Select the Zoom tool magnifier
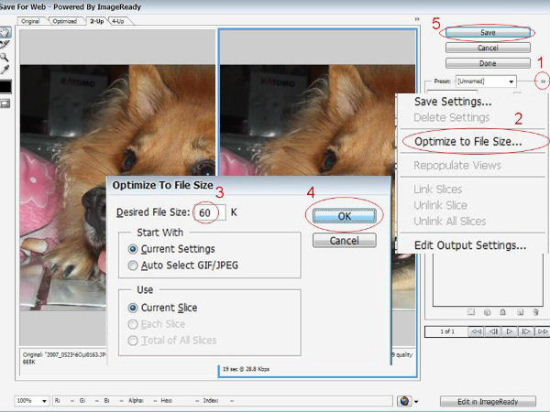 [4, 57]
